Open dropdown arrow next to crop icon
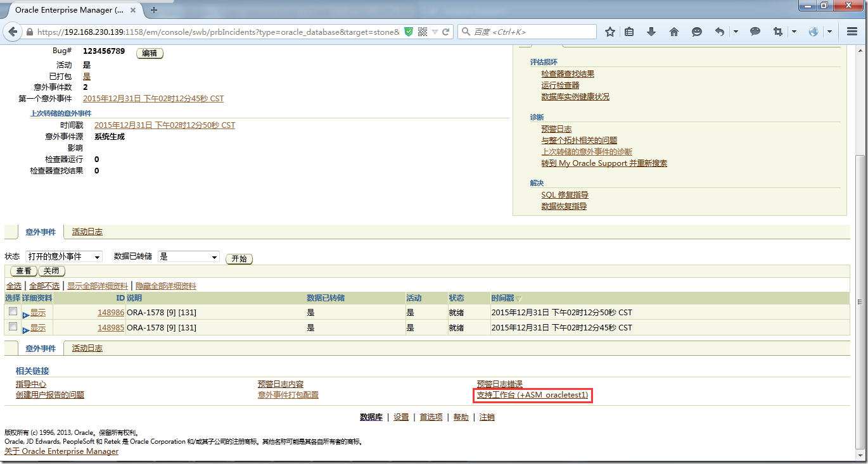Screen dimensions: 868x464 [794, 32]
